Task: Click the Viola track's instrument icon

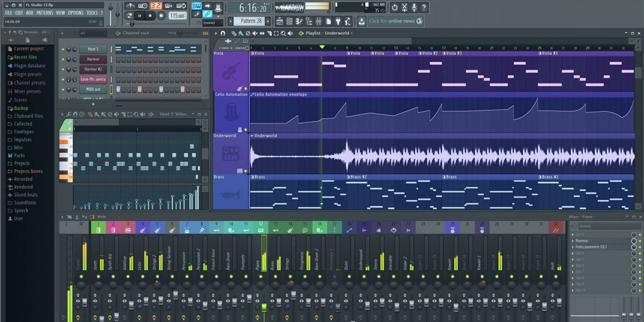Action: coord(231,73)
